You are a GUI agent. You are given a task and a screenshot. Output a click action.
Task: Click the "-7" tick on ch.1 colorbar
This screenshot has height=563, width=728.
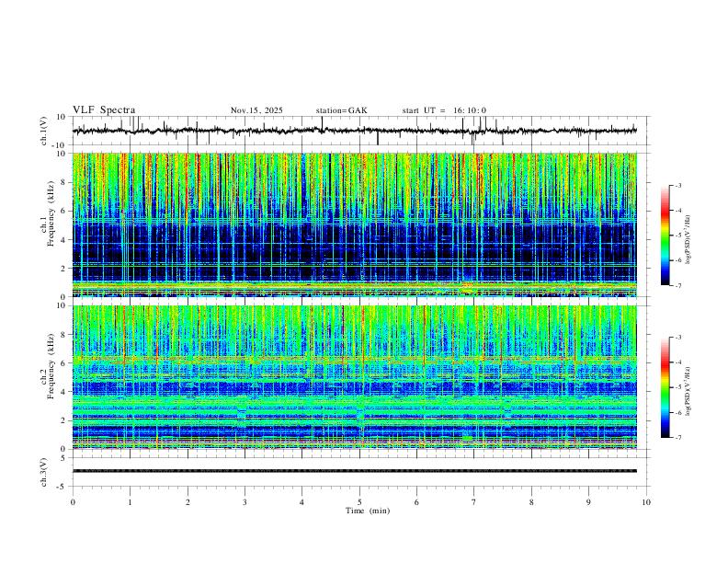[x=677, y=286]
